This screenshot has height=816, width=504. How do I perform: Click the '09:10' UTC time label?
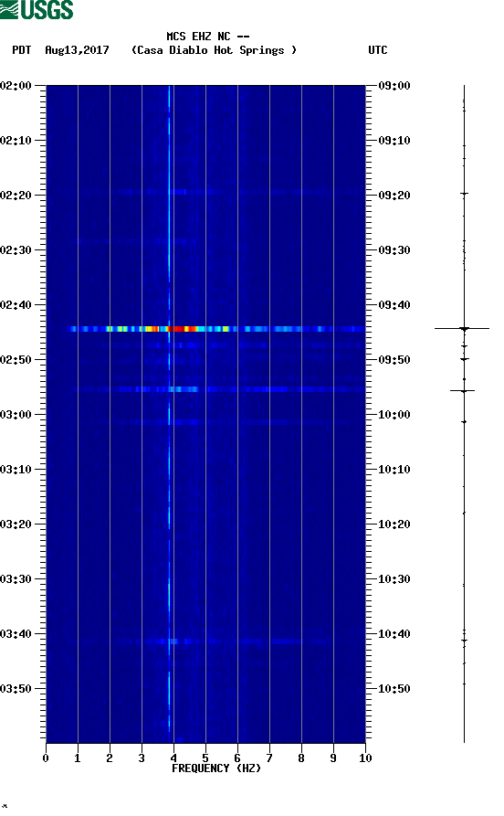coord(394,141)
